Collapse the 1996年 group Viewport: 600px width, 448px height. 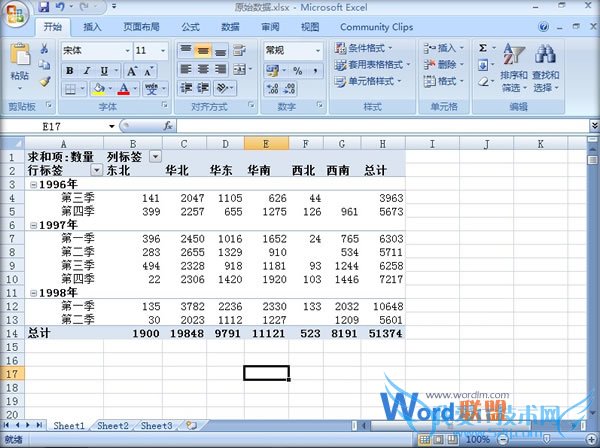pos(34,185)
